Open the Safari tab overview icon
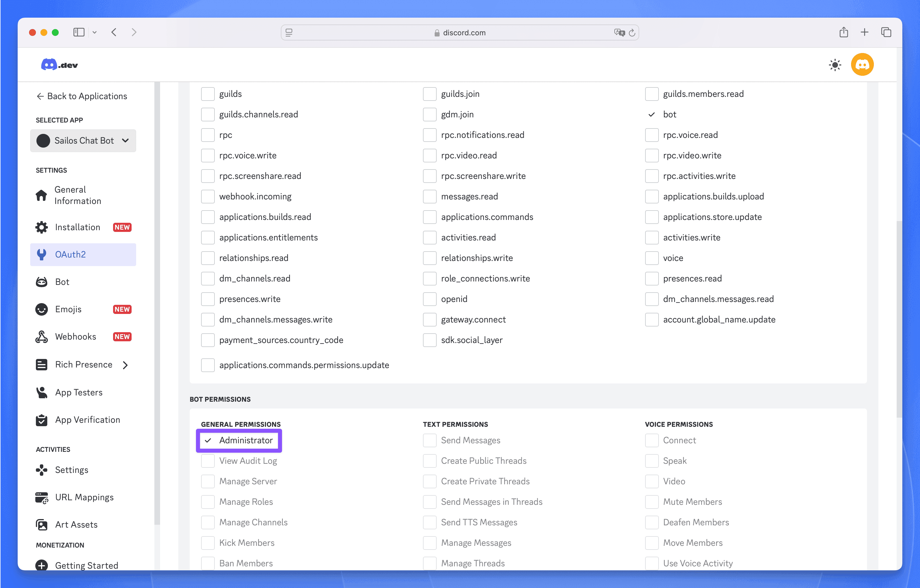The height and width of the screenshot is (588, 920). [x=886, y=32]
